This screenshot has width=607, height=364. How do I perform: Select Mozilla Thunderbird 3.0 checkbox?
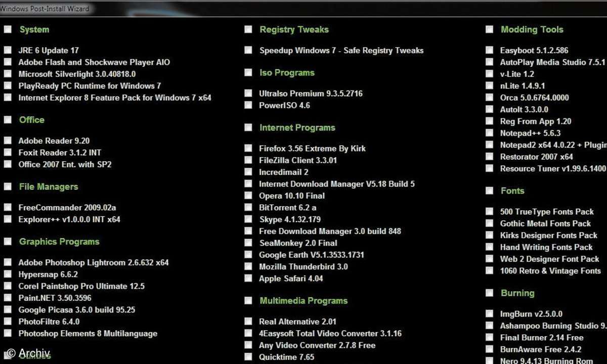click(x=248, y=266)
